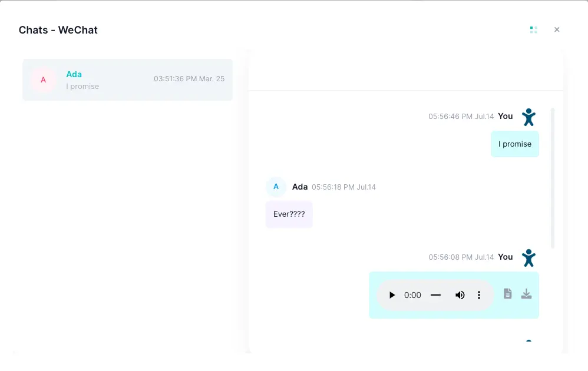Viewport: 588px width, 371px height.
Task: Click Ada's pink avatar in chat list
Action: point(44,80)
